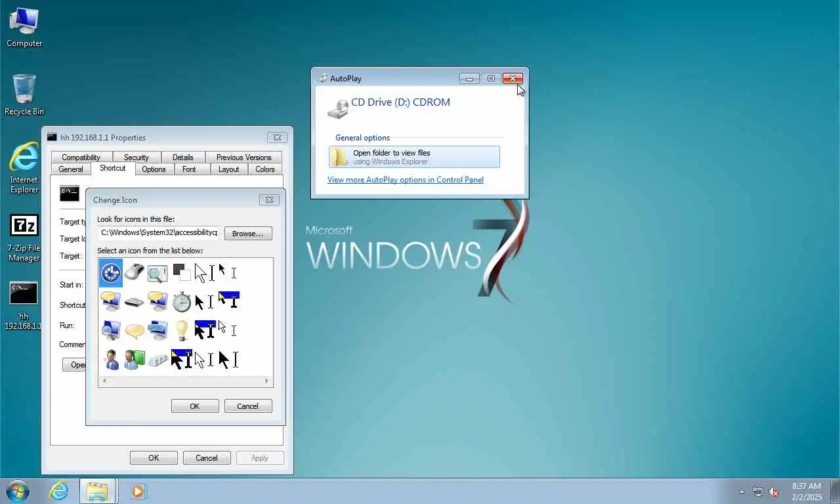The height and width of the screenshot is (504, 840).
Task: Pick the inverted cursor icon beside the light bulb
Action: [205, 329]
